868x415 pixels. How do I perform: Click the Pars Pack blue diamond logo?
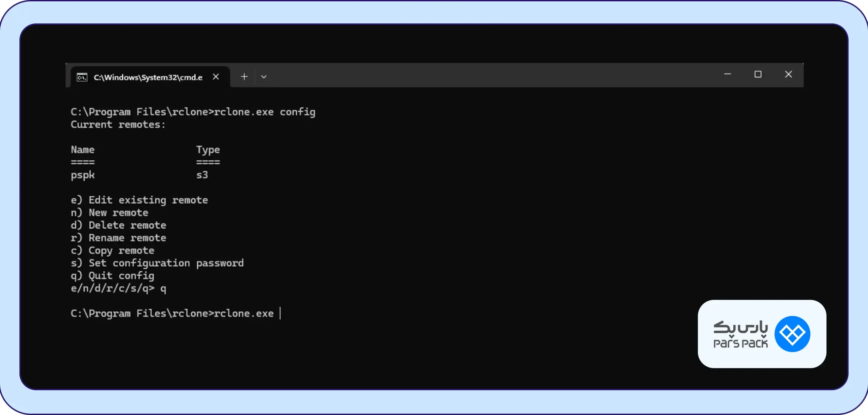[x=792, y=334]
